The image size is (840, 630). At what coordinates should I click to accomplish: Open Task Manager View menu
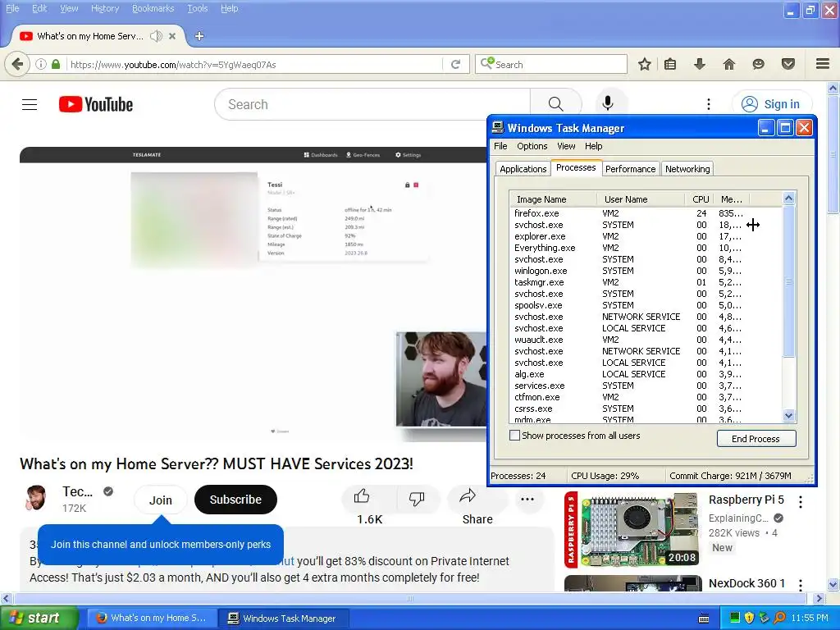(x=566, y=146)
